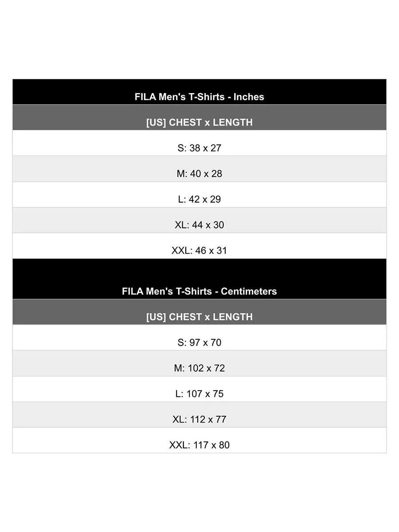Click the word 'Inches' in the first table title
Image resolution: width=399 pixels, height=532 pixels.
pos(249,97)
